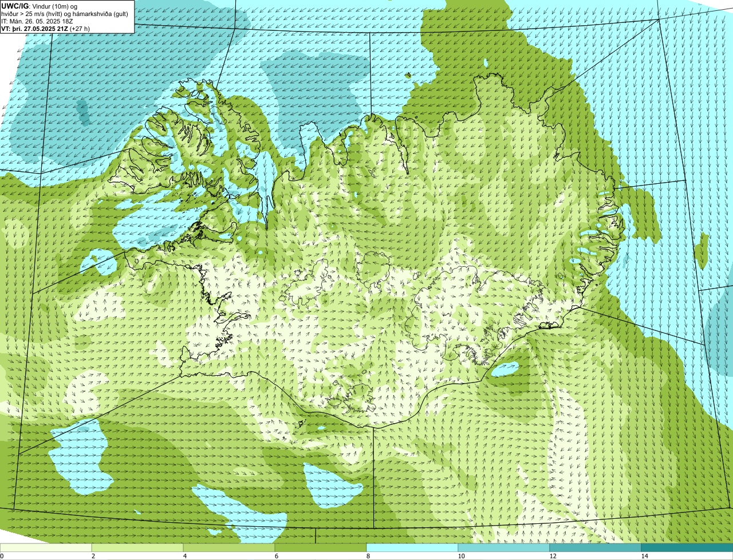Click the '6' scale label
Screen dimensions: 733x560
276,556
